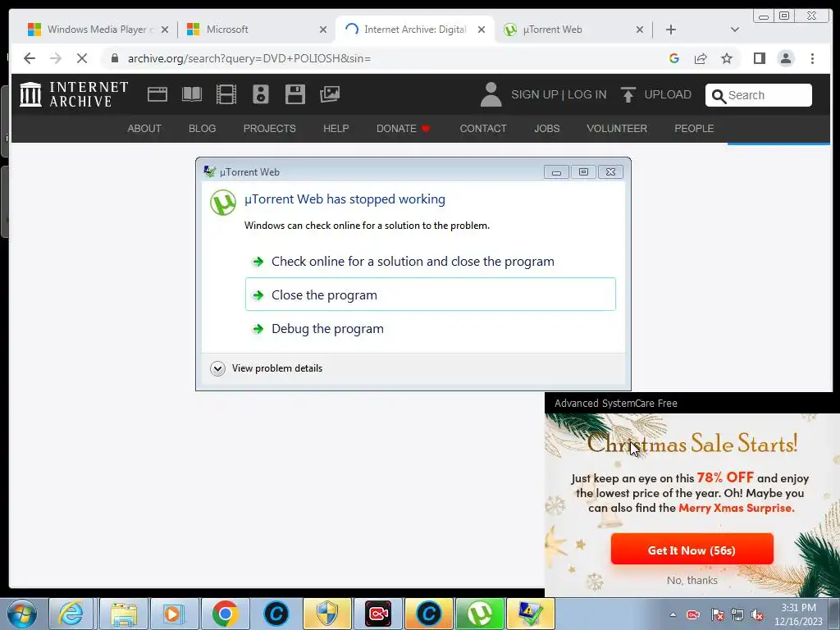Open CONTACT in Archive nav

[x=482, y=129]
